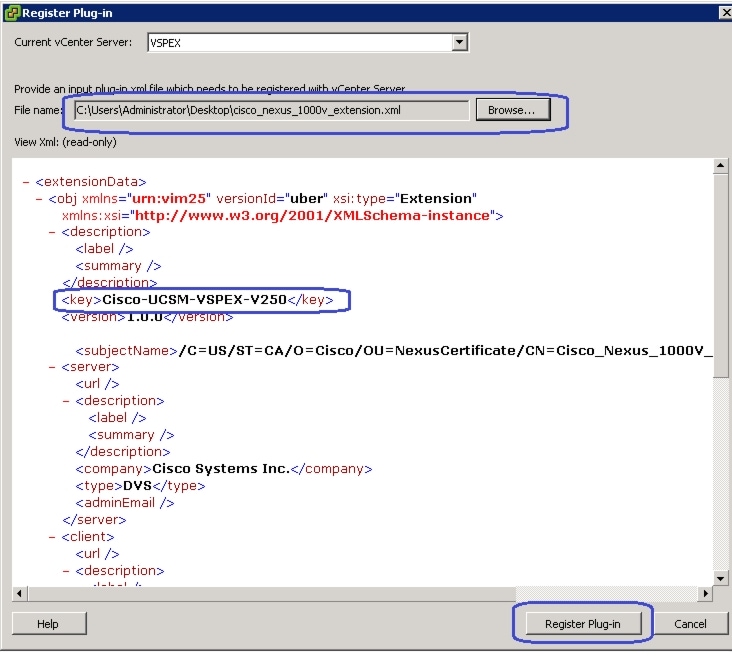Image resolution: width=732 pixels, height=657 pixels.
Task: Click the XMLSchema-instance URL text
Action: (312, 216)
